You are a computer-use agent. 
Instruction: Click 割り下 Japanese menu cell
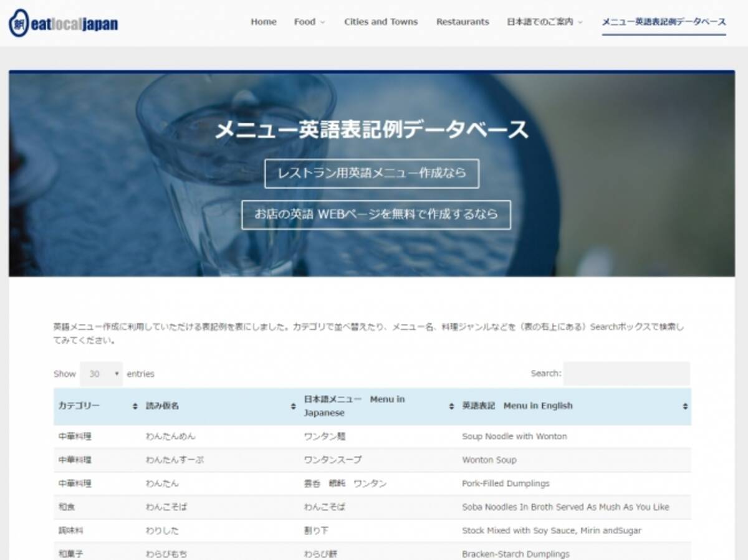[x=316, y=531]
